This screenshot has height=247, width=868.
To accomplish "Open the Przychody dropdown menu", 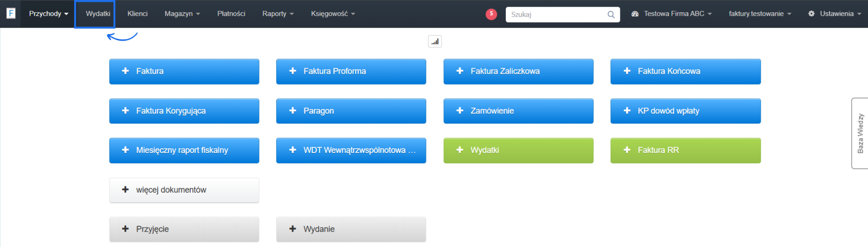I will click(x=48, y=14).
